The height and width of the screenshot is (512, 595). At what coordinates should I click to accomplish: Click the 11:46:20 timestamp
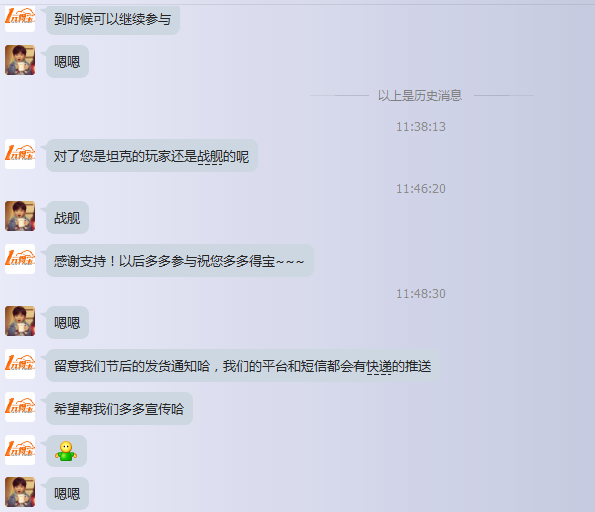pos(420,189)
